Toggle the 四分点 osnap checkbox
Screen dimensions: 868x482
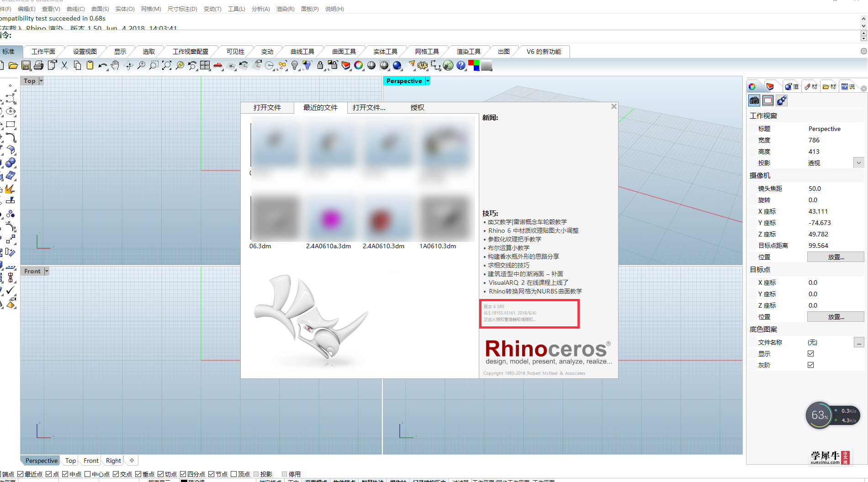click(183, 474)
